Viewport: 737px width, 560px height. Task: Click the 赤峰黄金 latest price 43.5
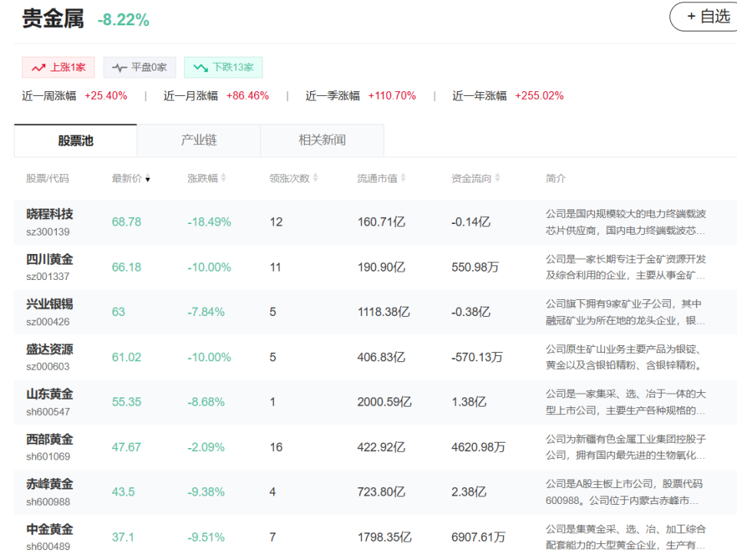124,492
